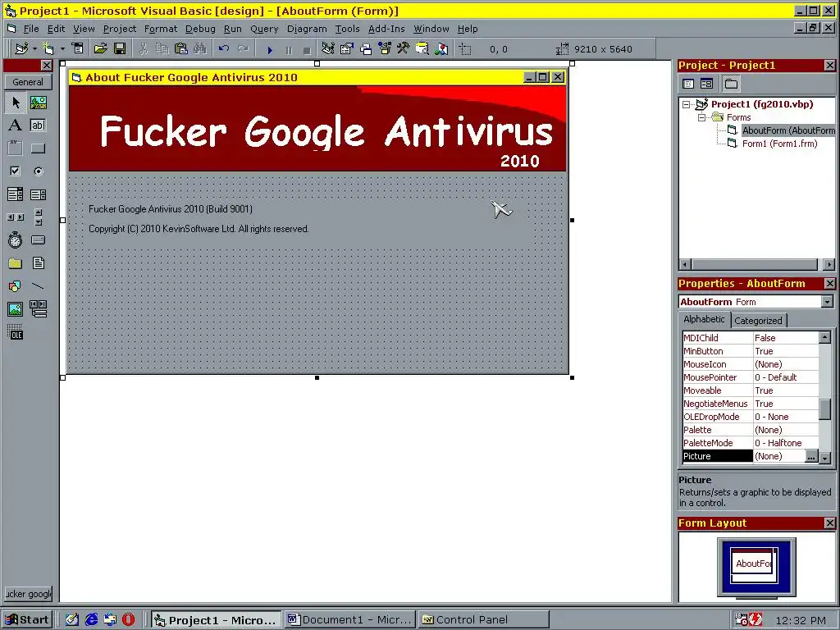The image size is (840, 630).
Task: Switch to the Categorized properties tab
Action: pyautogui.click(x=758, y=321)
